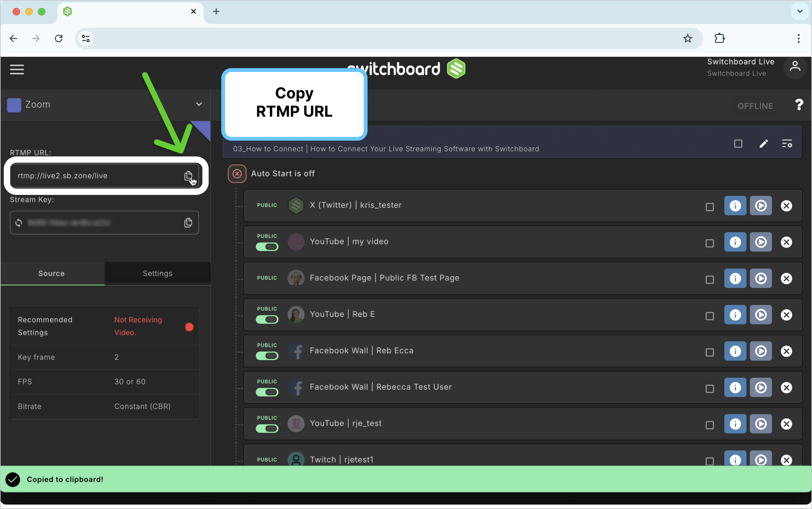812x509 pixels.
Task: Regenerate the stream key with the refresh icon
Action: (x=19, y=223)
